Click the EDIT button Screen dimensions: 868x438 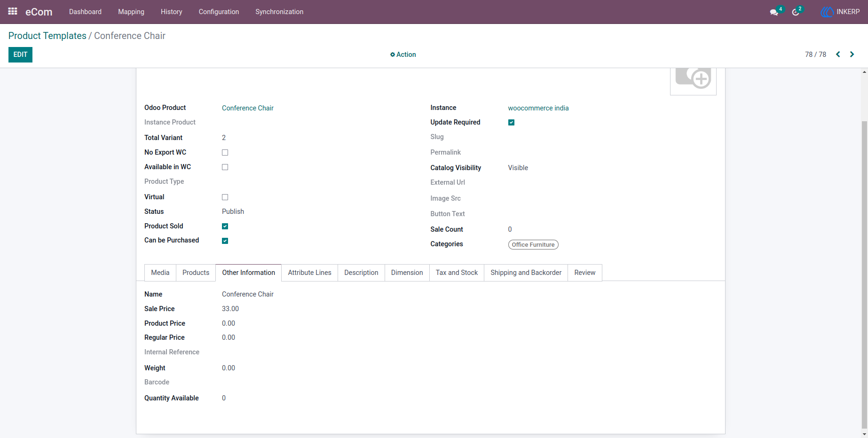[x=20, y=55]
